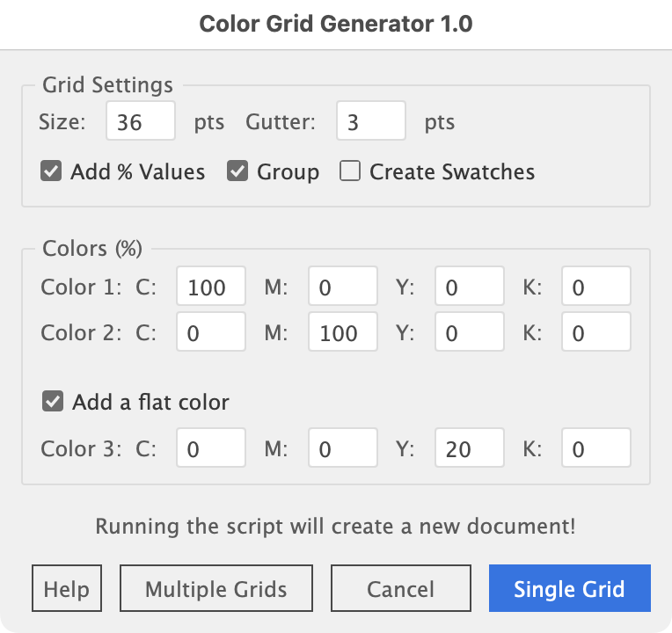
Task: Click Color 2 magenta value field
Action: click(342, 333)
